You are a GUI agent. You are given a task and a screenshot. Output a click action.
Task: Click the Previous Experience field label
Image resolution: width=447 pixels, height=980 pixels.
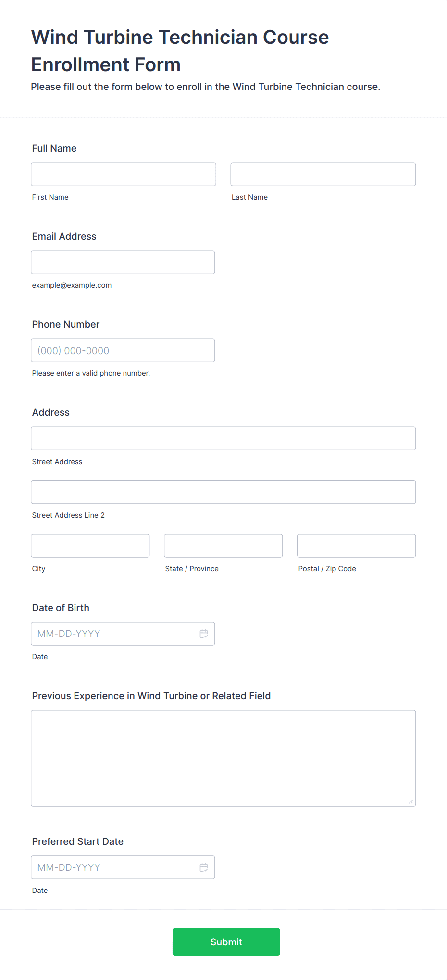151,696
